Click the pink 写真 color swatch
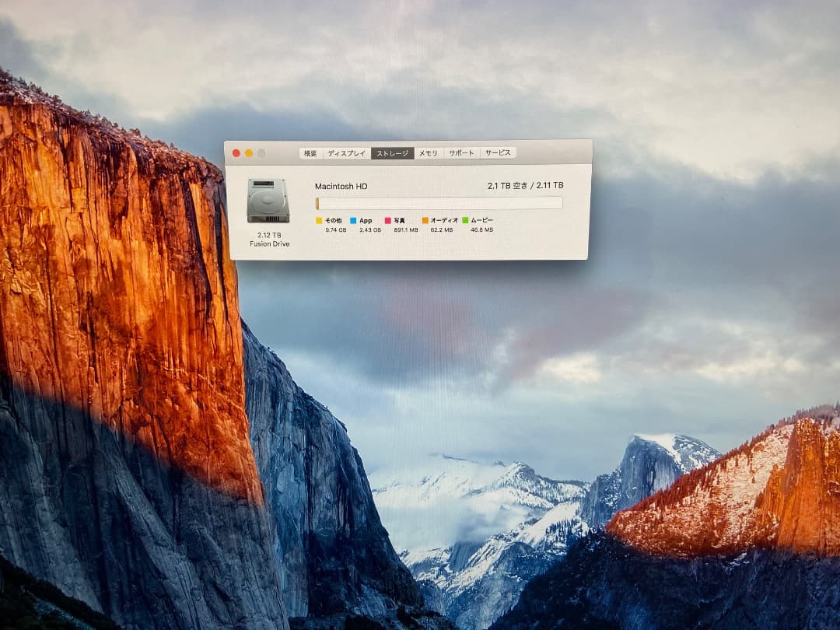The height and width of the screenshot is (630, 840). [x=387, y=221]
